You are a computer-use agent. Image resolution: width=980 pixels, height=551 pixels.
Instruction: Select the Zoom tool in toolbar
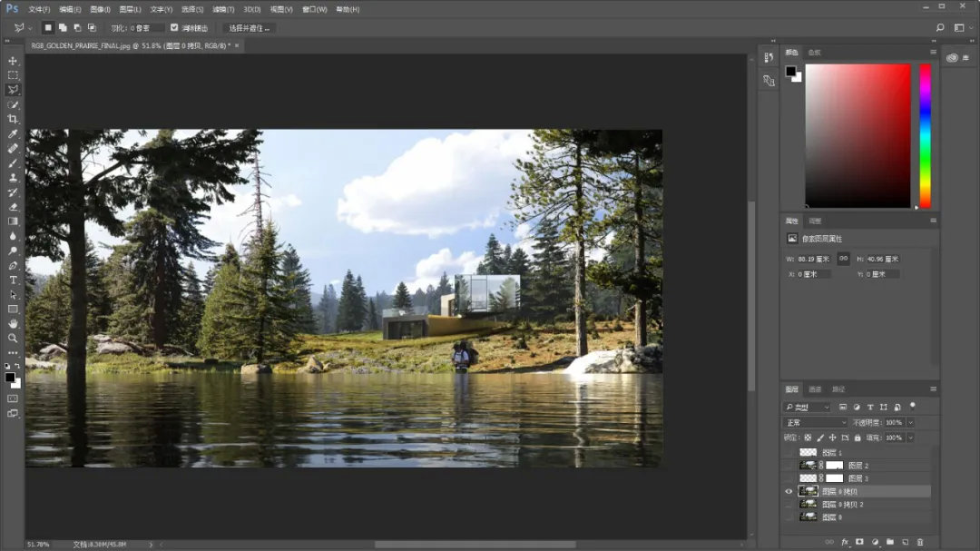pos(13,338)
